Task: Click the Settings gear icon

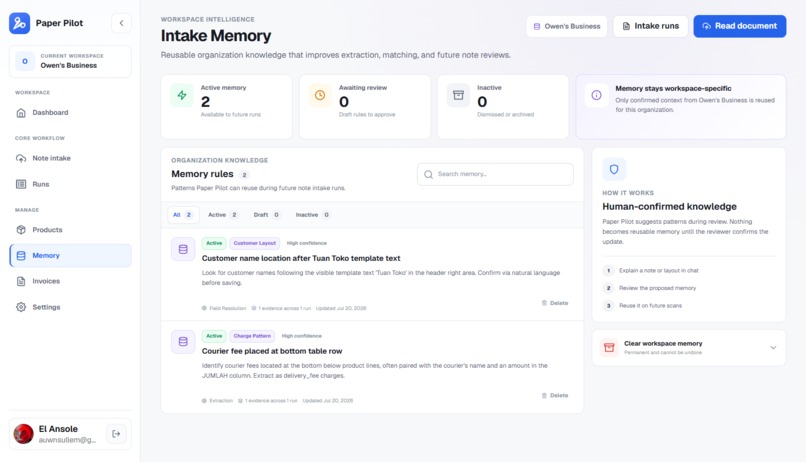Action: click(x=21, y=307)
